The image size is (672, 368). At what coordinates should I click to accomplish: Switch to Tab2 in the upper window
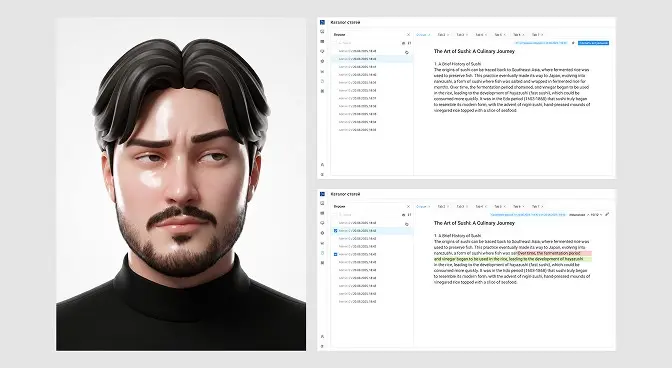[443, 35]
